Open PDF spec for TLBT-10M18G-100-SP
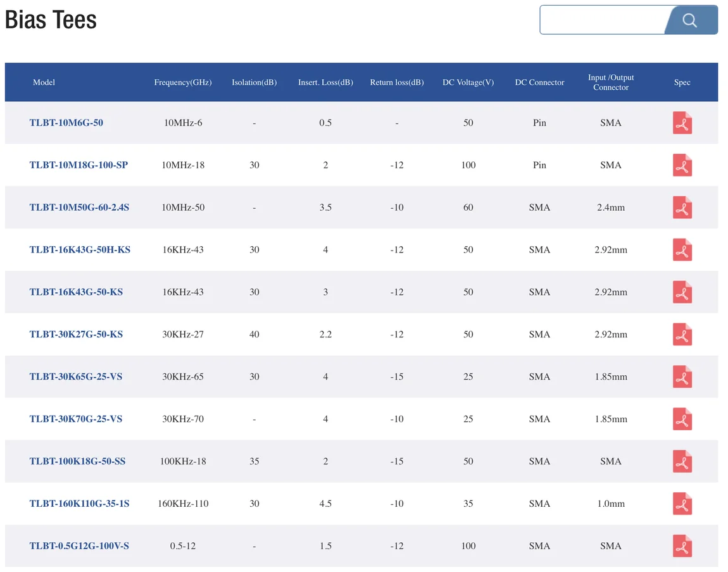 [x=682, y=165]
